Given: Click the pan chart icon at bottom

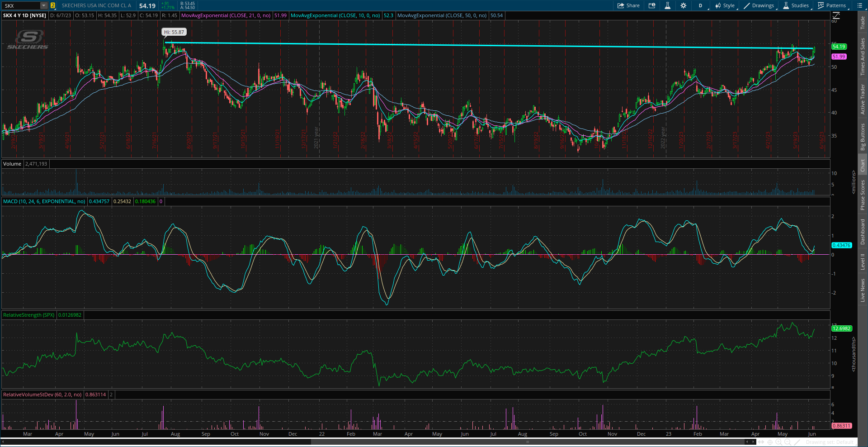Looking at the screenshot, I should pos(762,442).
